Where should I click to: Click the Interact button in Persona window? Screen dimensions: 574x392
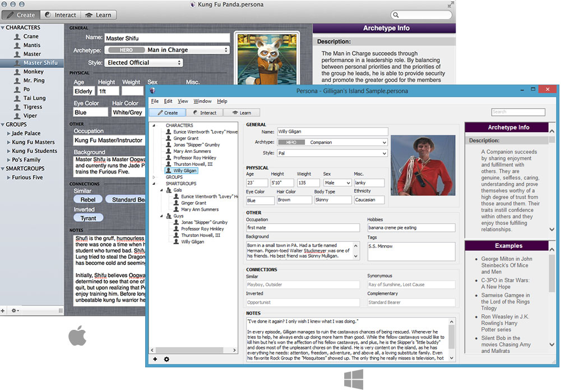(x=205, y=113)
